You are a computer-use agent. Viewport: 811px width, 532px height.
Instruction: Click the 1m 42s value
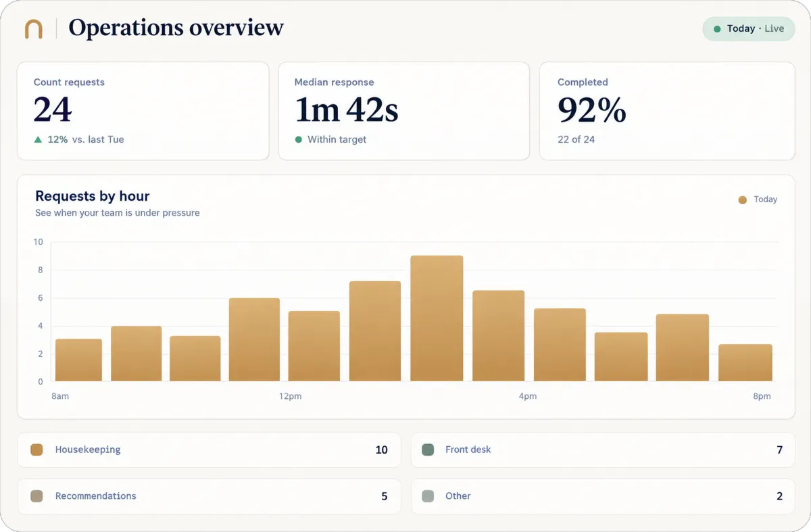pos(347,110)
